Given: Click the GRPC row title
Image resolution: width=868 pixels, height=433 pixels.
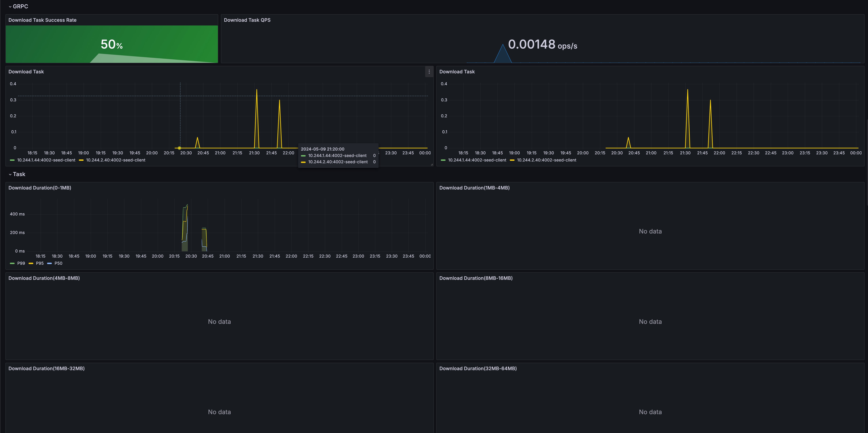Looking at the screenshot, I should click(x=20, y=6).
